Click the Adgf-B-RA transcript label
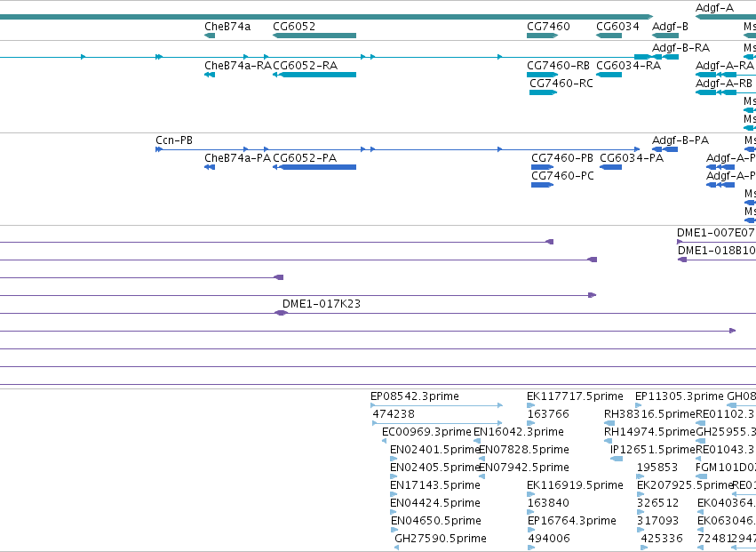This screenshot has height=552, width=756. click(x=680, y=48)
